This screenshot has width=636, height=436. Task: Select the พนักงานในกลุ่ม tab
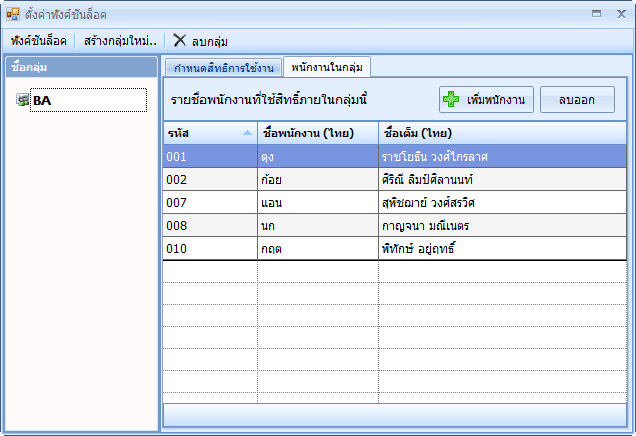(326, 66)
